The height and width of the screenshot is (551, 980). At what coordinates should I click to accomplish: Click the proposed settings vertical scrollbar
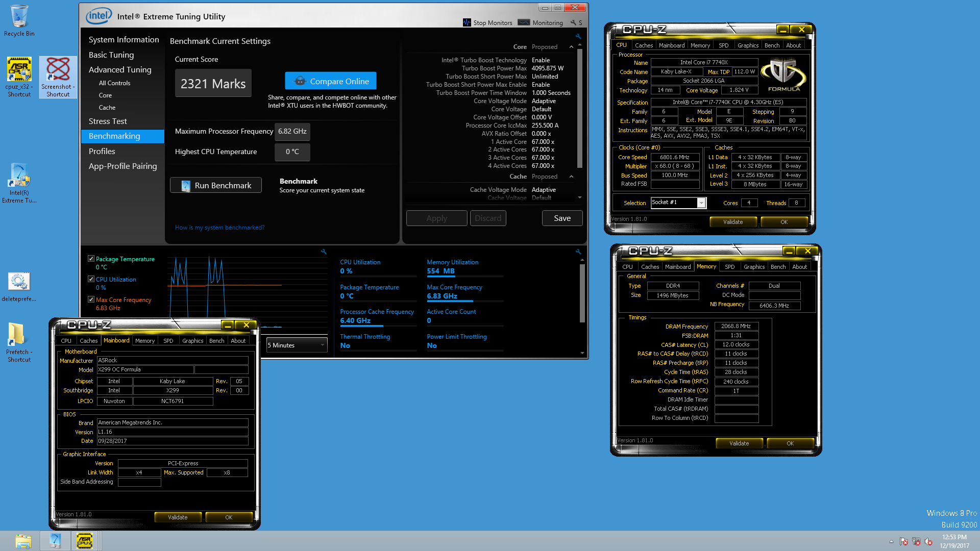(579, 109)
